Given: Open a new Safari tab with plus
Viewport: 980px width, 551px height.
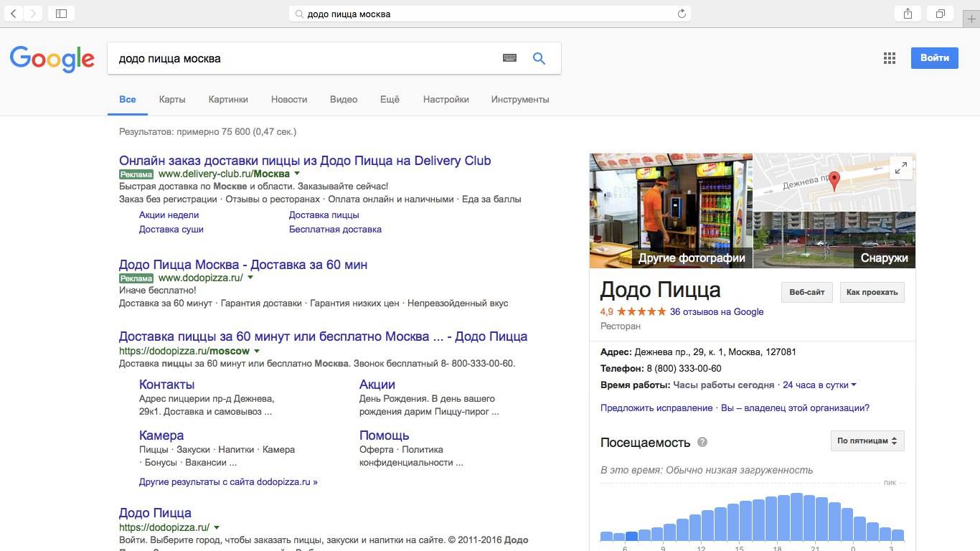Looking at the screenshot, I should click(971, 19).
